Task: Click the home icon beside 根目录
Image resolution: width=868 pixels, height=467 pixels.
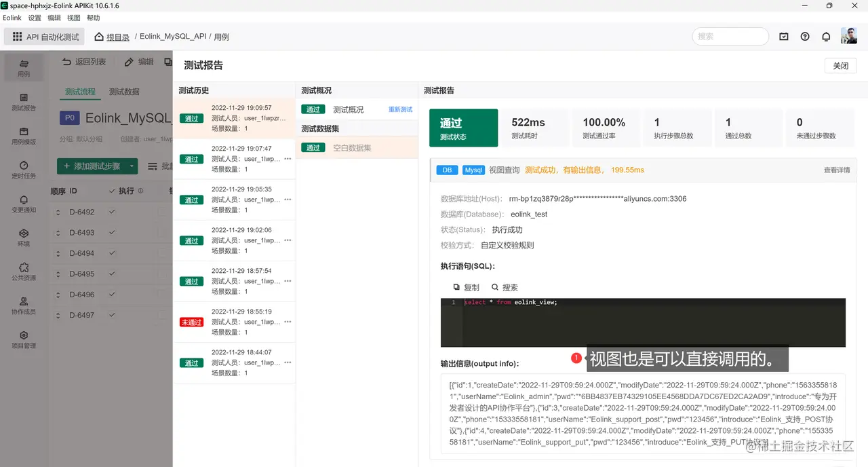Action: pos(99,37)
